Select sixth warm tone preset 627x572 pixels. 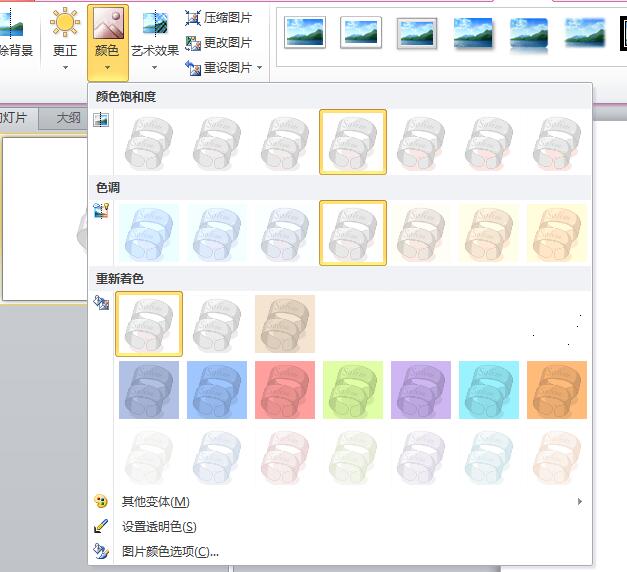click(489, 233)
